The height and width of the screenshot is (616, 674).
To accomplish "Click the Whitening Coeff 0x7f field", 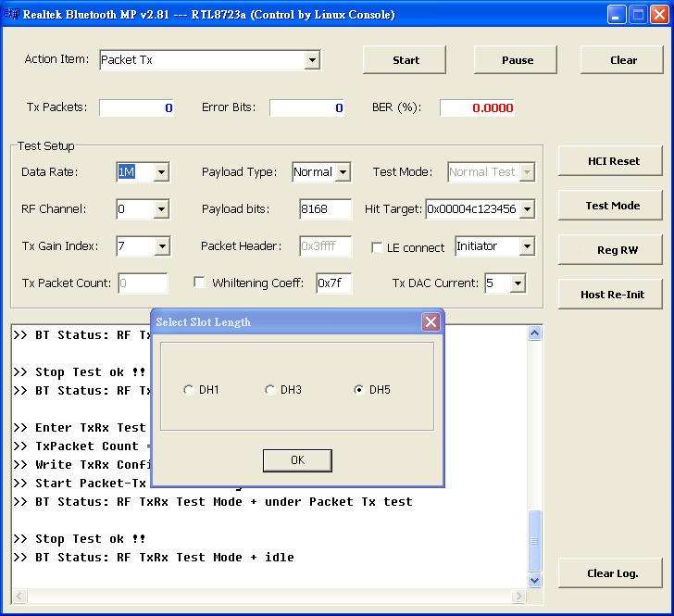I will pyautogui.click(x=333, y=283).
